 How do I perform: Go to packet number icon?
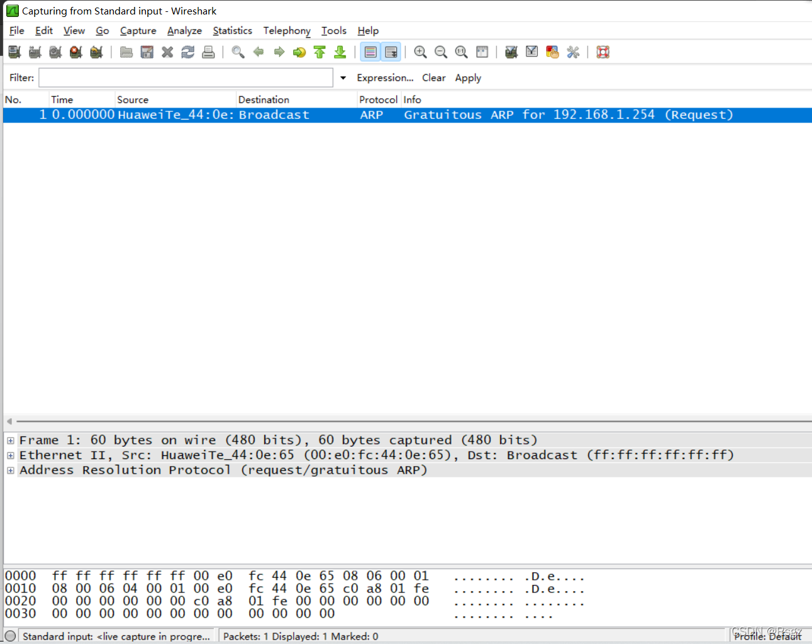pos(299,52)
